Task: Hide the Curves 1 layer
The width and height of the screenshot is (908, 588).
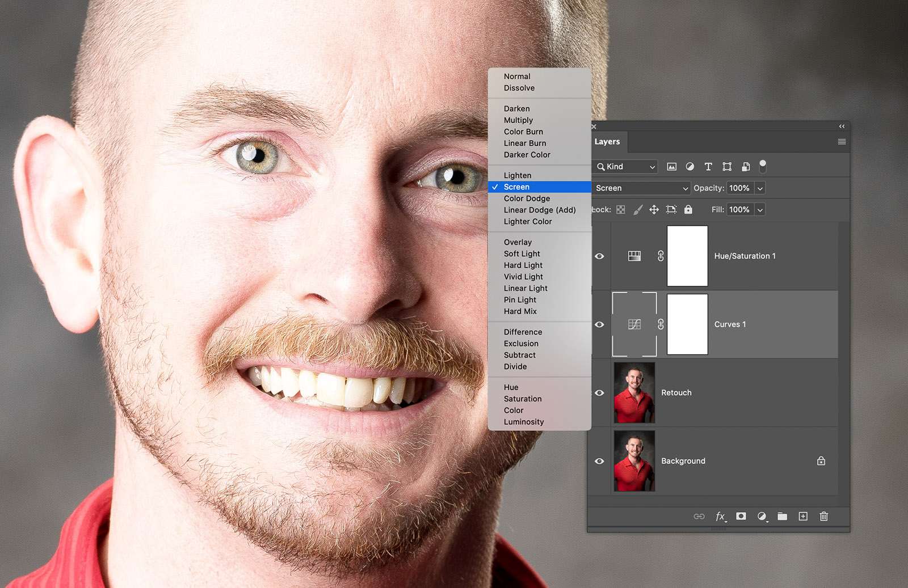Action: point(599,324)
